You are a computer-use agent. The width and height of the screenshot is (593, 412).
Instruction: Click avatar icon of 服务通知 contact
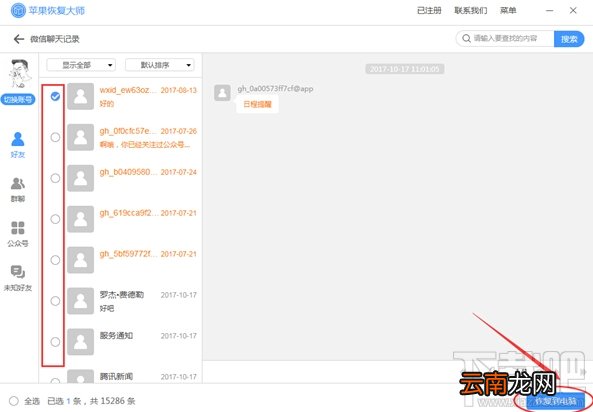click(x=81, y=342)
